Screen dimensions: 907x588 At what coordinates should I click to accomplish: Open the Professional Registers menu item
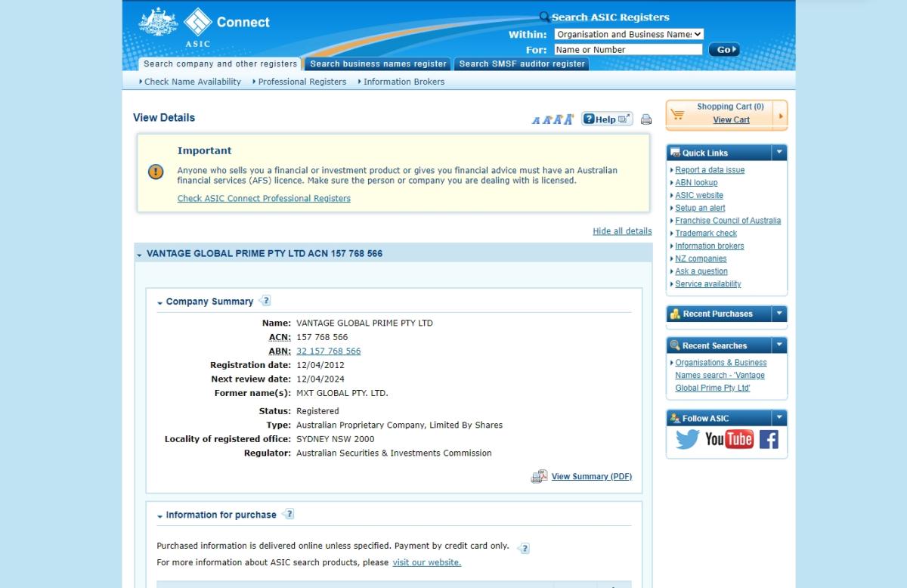[301, 82]
